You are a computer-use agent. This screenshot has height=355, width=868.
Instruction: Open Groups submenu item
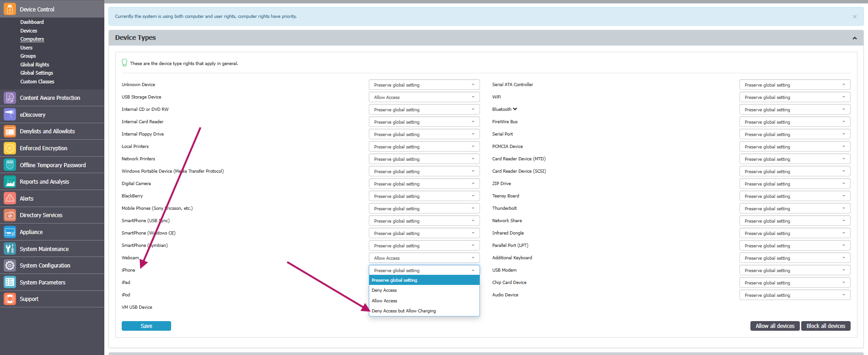click(28, 56)
